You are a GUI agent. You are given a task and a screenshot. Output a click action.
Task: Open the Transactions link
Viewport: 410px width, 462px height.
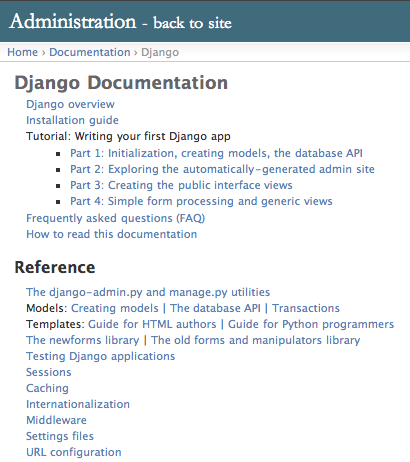[306, 308]
